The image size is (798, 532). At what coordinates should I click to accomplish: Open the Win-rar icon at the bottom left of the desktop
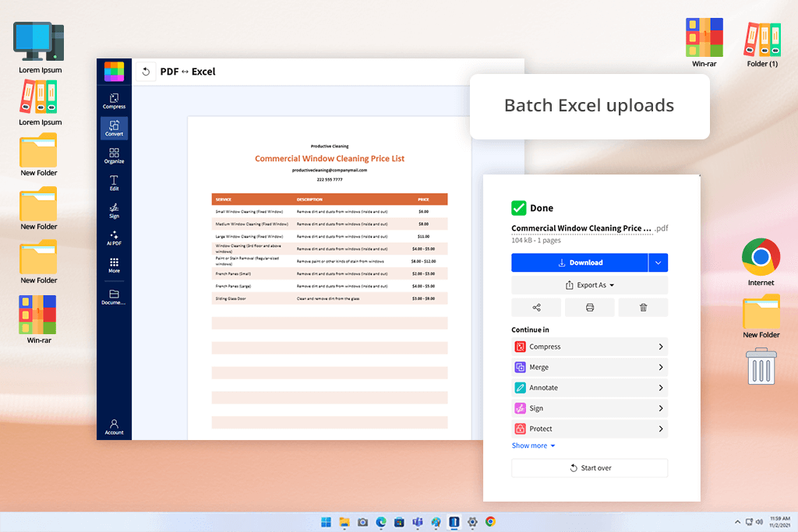pyautogui.click(x=38, y=319)
